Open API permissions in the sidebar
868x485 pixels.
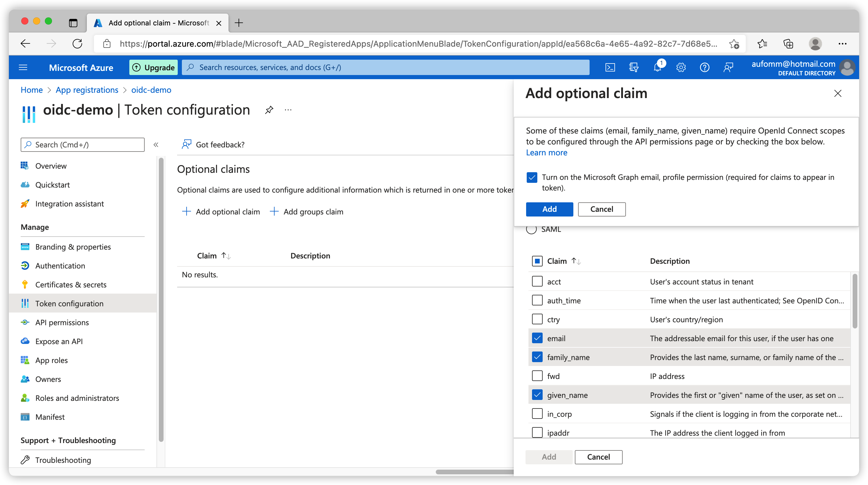62,322
